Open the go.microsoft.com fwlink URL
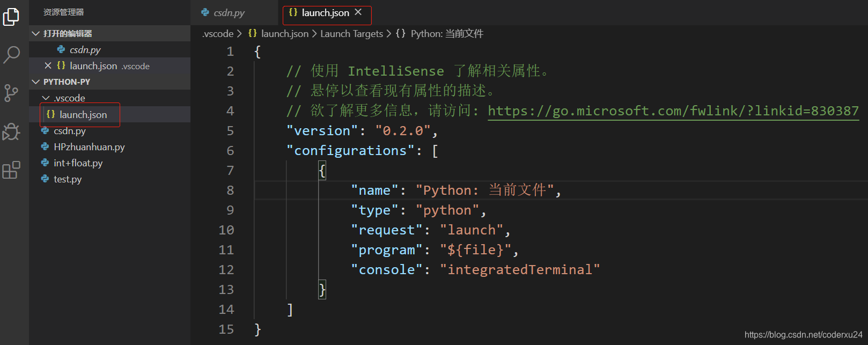 pos(673,111)
